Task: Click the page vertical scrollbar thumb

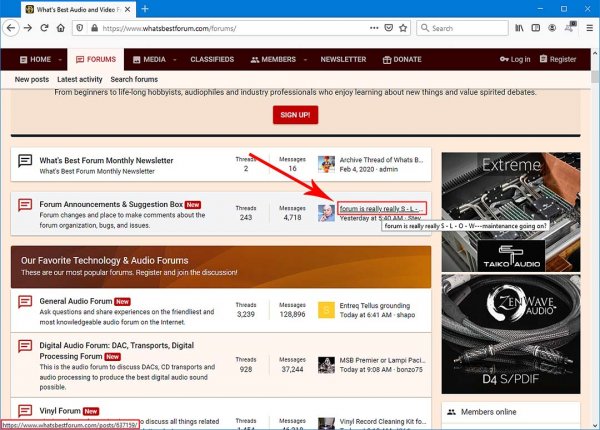Action: pyautogui.click(x=595, y=77)
